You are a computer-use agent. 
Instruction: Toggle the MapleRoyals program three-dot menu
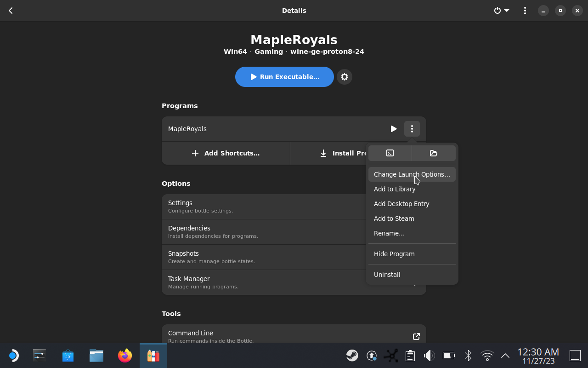[412, 129]
